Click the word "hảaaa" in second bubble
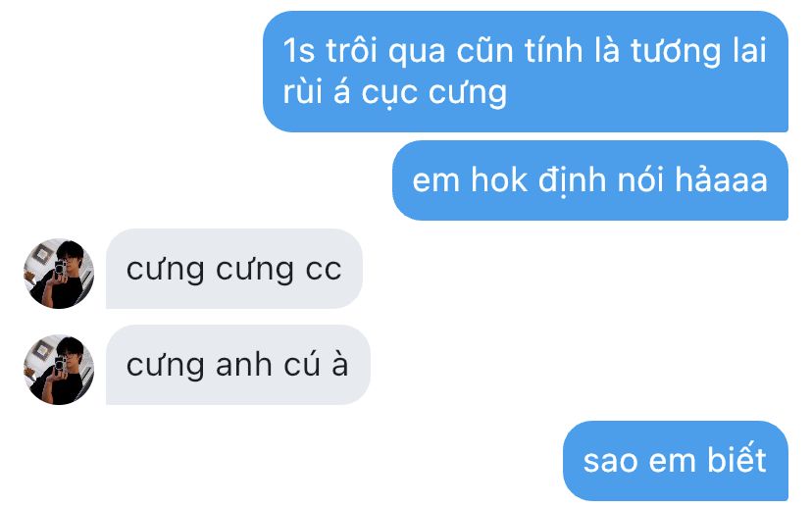The image size is (812, 508). click(721, 180)
